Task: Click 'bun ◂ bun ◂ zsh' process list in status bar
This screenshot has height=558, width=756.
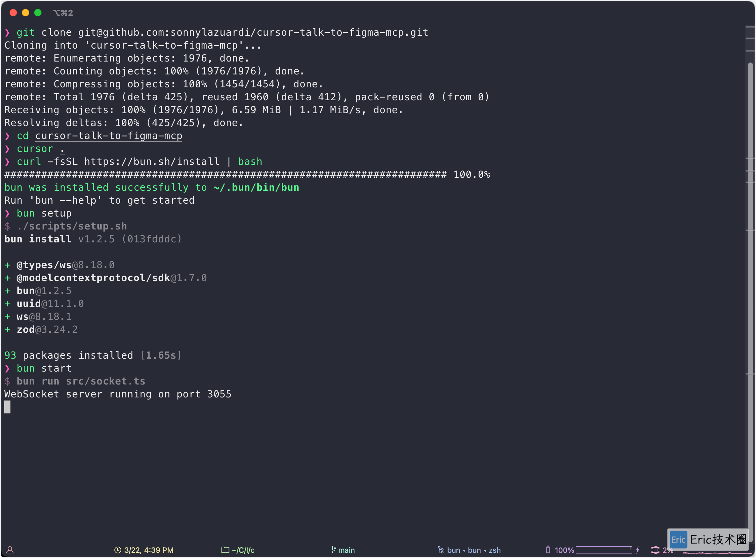Action: tap(474, 550)
